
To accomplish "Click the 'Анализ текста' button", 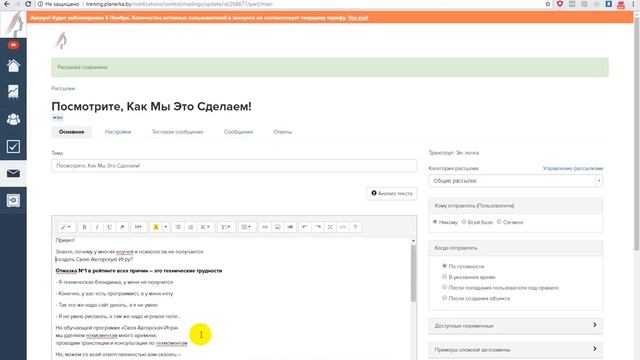I will coord(392,193).
